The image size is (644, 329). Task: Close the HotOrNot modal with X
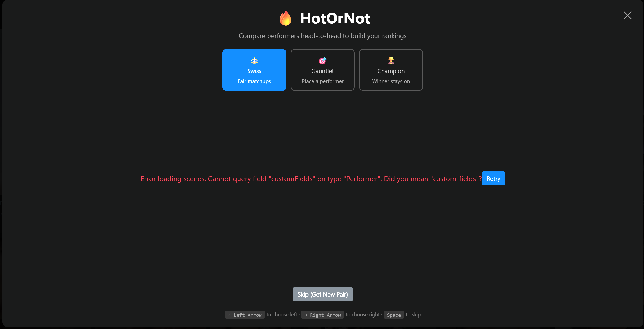627,16
